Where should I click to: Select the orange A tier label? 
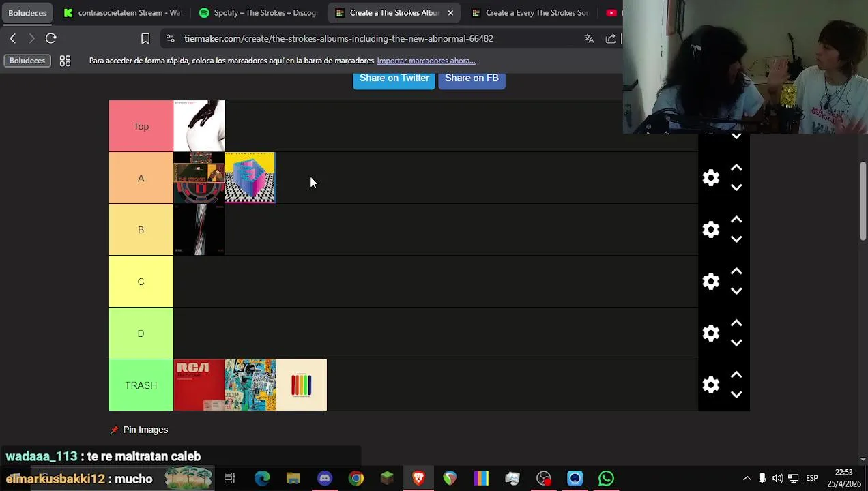click(x=141, y=178)
